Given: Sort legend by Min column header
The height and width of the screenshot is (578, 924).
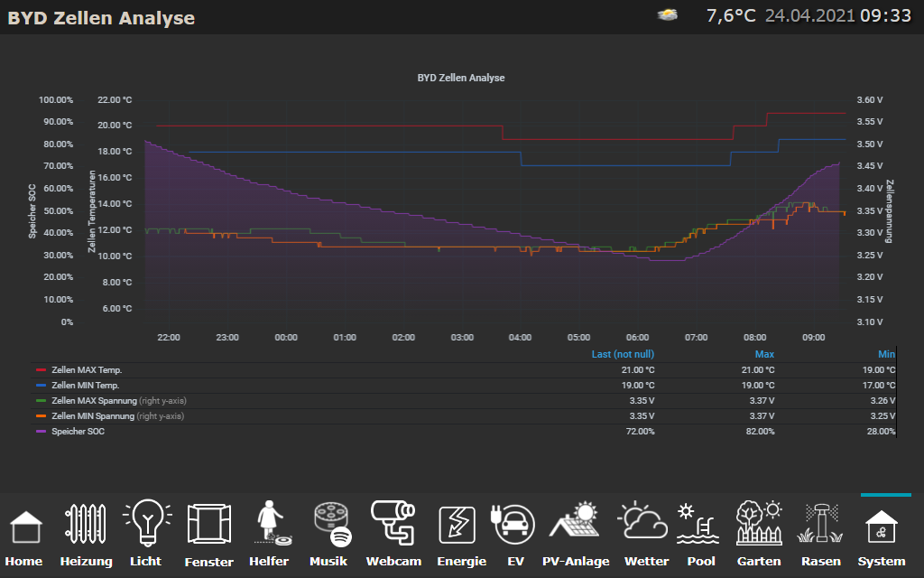Looking at the screenshot, I should (886, 354).
